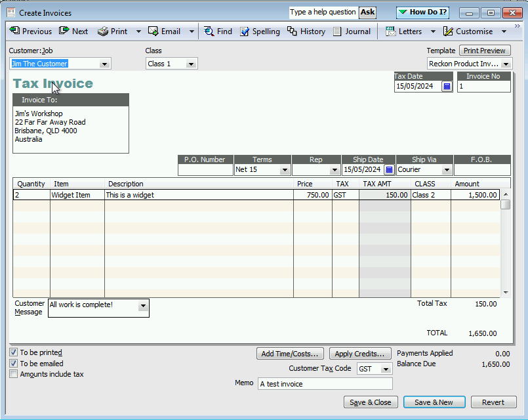
Task: Open Ship Date calendar picker
Action: point(389,169)
